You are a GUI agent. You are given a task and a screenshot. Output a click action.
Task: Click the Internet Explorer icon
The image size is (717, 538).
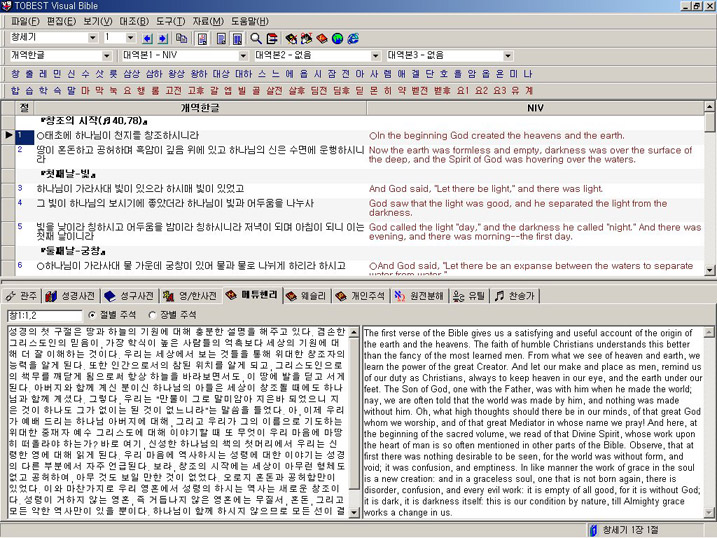[353, 39]
